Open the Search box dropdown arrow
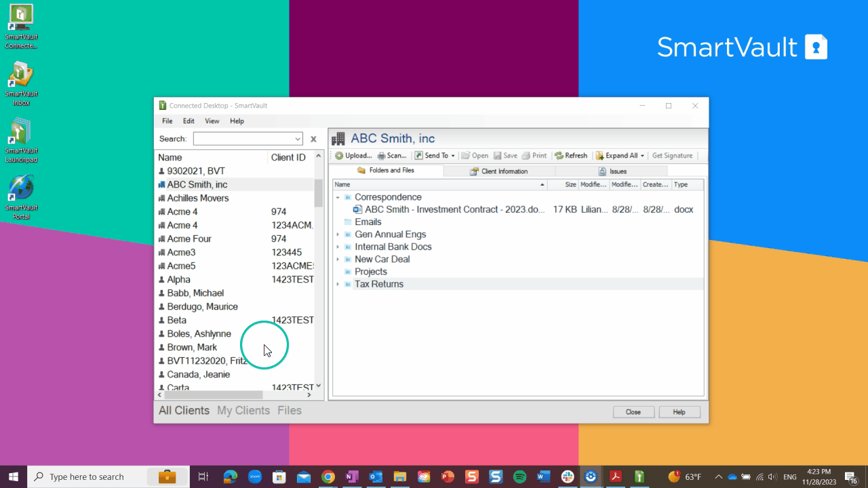The image size is (868, 488). (x=298, y=139)
